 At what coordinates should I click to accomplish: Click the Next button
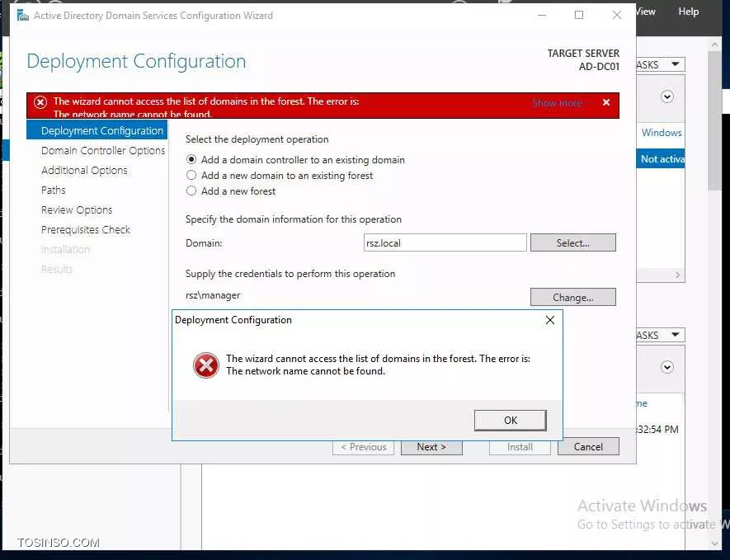point(431,447)
